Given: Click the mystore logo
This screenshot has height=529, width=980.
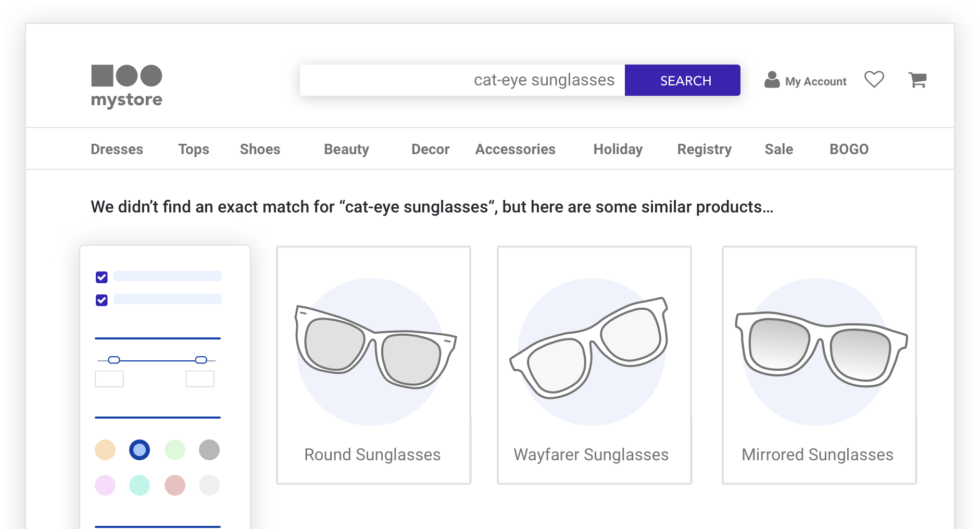Looking at the screenshot, I should [127, 86].
